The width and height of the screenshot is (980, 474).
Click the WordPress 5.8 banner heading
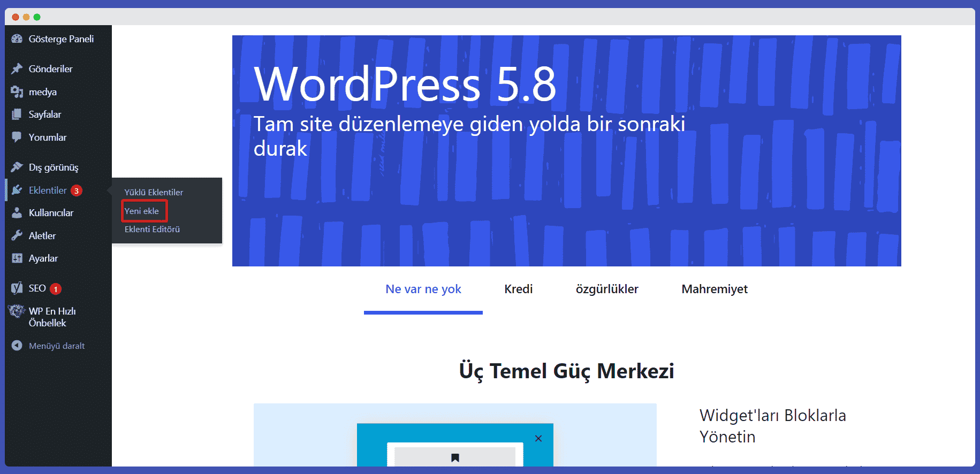(405, 84)
